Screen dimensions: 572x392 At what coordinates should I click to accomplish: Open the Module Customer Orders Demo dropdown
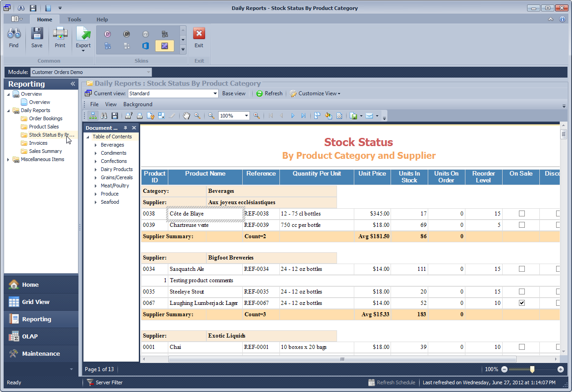pos(148,72)
